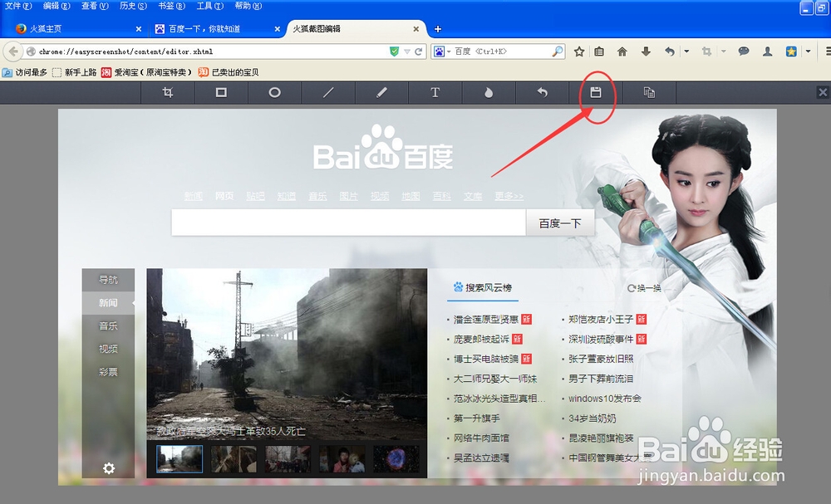Open the 访问最多 bookmark
Screen dimensions: 831x504
click(x=25, y=72)
